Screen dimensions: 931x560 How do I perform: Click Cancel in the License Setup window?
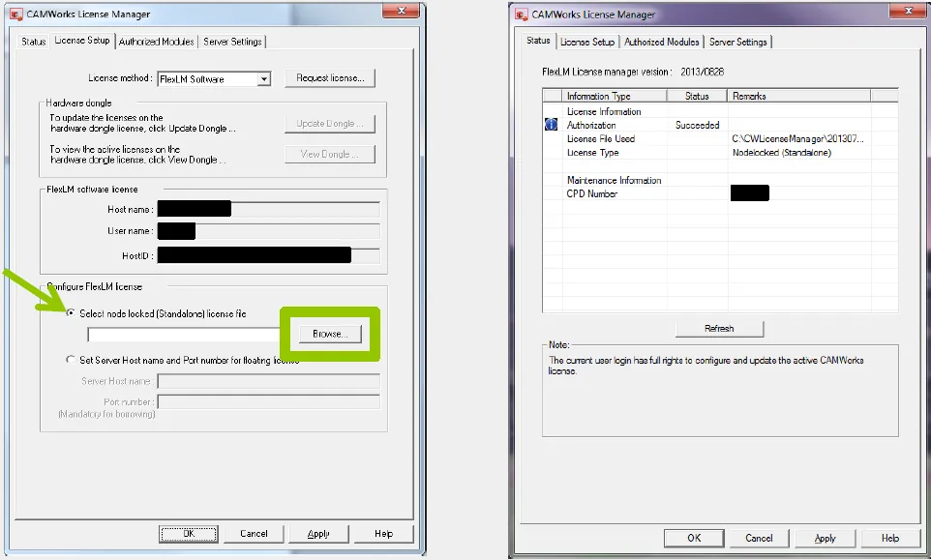click(254, 534)
